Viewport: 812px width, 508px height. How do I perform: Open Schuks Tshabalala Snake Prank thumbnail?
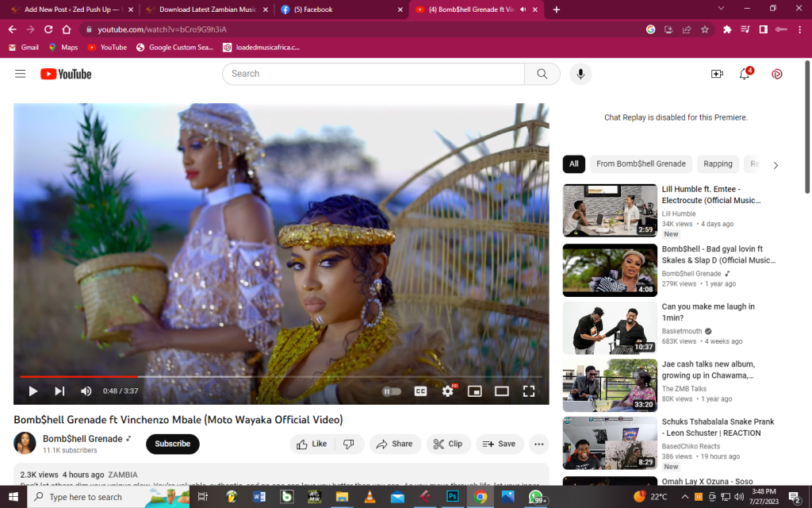(x=610, y=443)
